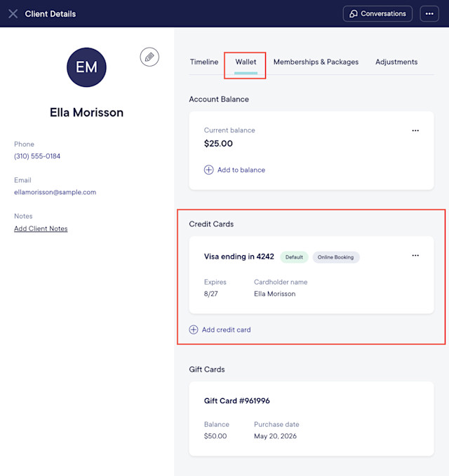This screenshot has height=476, width=449.
Task: Click the Add Client Notes link
Action: [41, 229]
